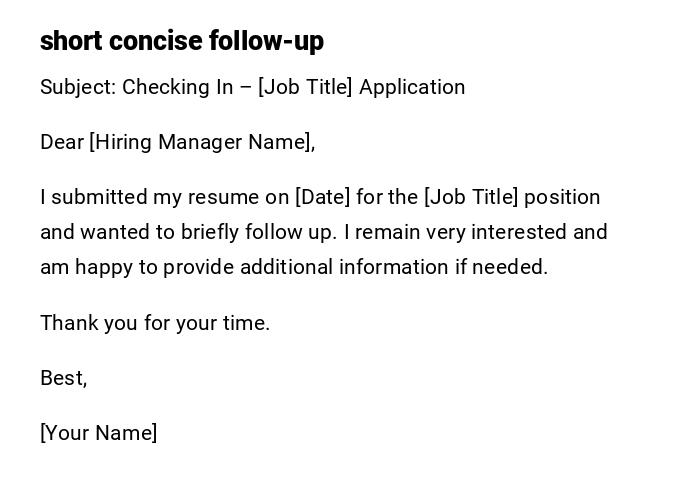Select the [Your Name] signature placeholder

(x=98, y=433)
